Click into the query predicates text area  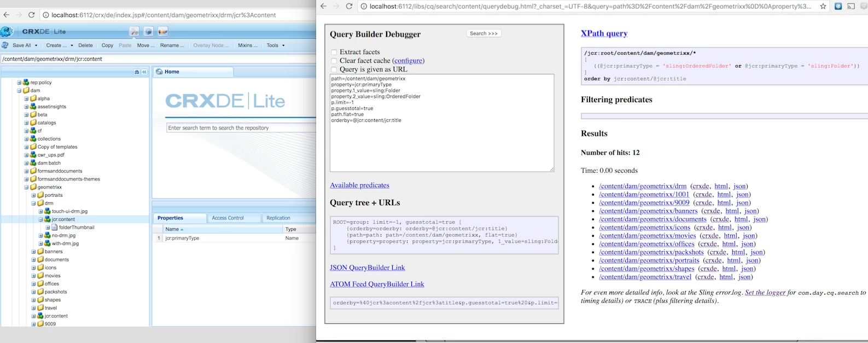pos(442,123)
